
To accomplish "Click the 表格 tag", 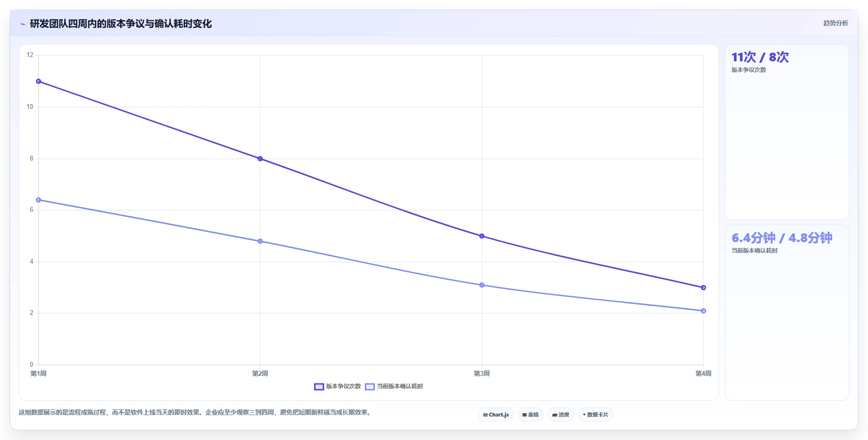I will [530, 415].
